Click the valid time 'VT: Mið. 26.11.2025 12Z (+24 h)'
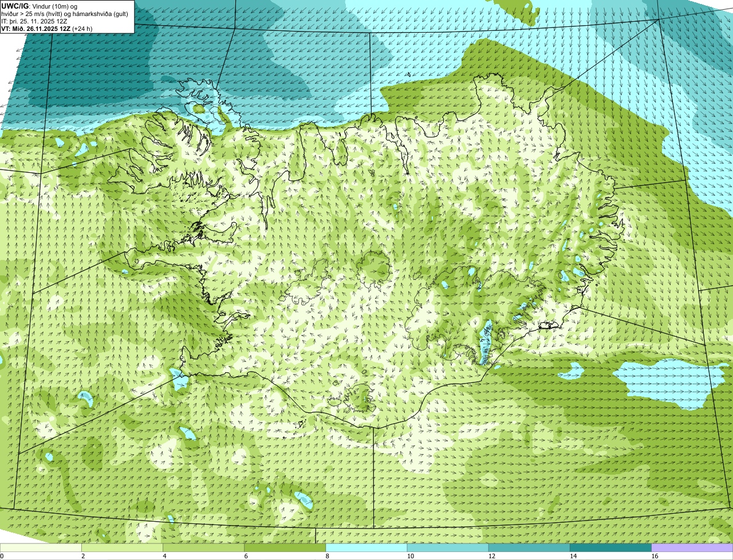Image resolution: width=733 pixels, height=560 pixels. click(x=47, y=29)
